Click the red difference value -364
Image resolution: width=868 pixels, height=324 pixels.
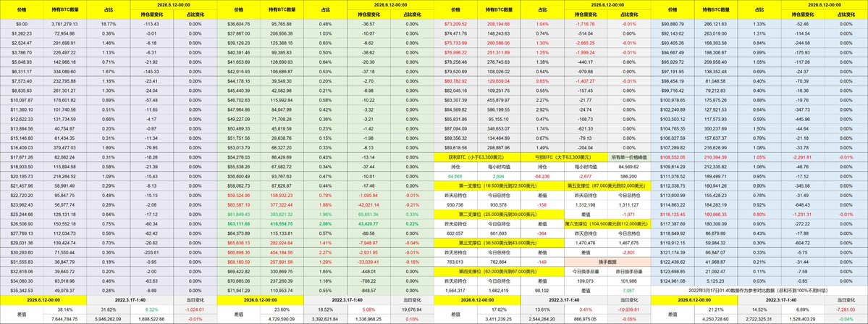click(542, 233)
